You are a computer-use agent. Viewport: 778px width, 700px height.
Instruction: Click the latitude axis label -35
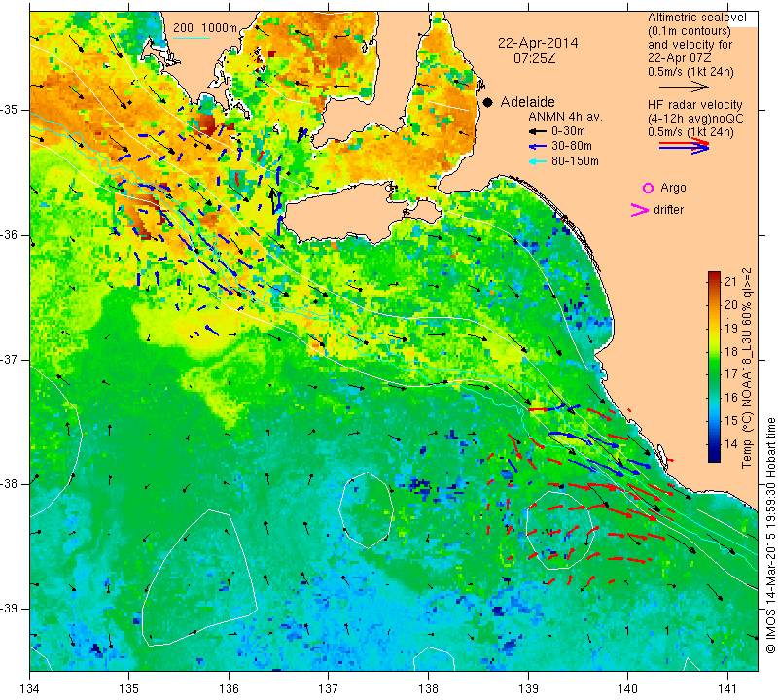click(10, 110)
